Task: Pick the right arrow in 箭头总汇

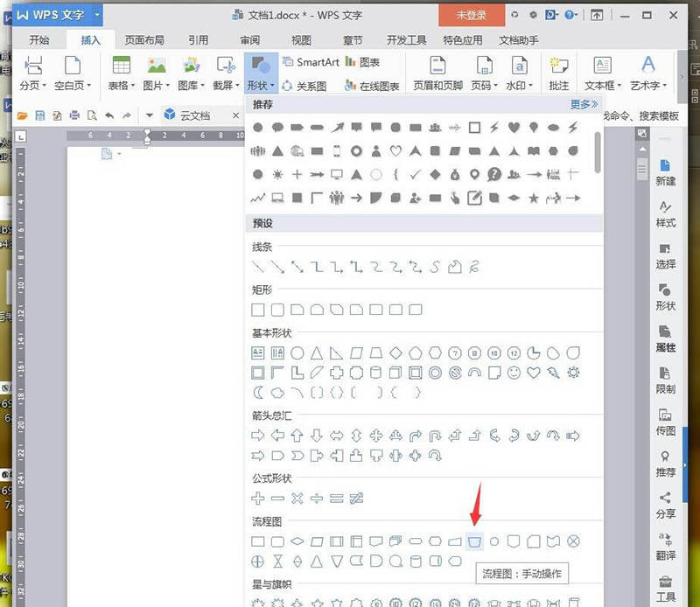Action: click(257, 436)
